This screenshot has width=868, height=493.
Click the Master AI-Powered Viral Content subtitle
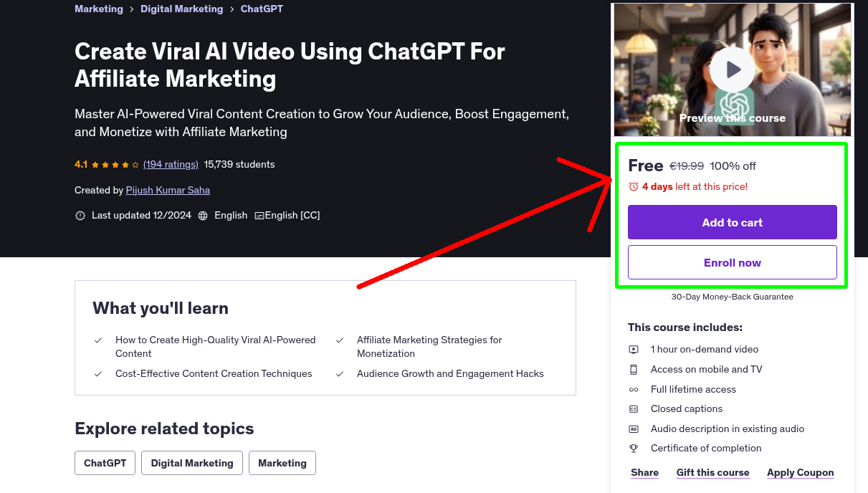(322, 123)
